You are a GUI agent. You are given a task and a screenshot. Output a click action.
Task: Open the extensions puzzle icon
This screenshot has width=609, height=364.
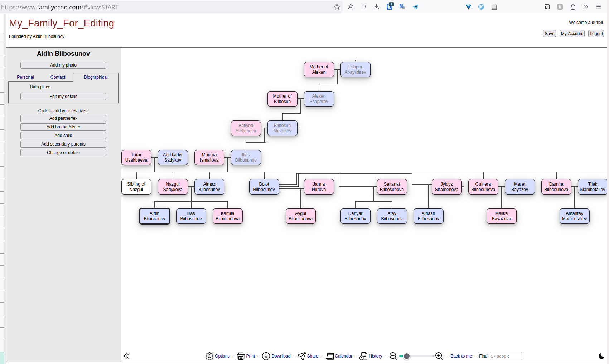click(x=573, y=7)
